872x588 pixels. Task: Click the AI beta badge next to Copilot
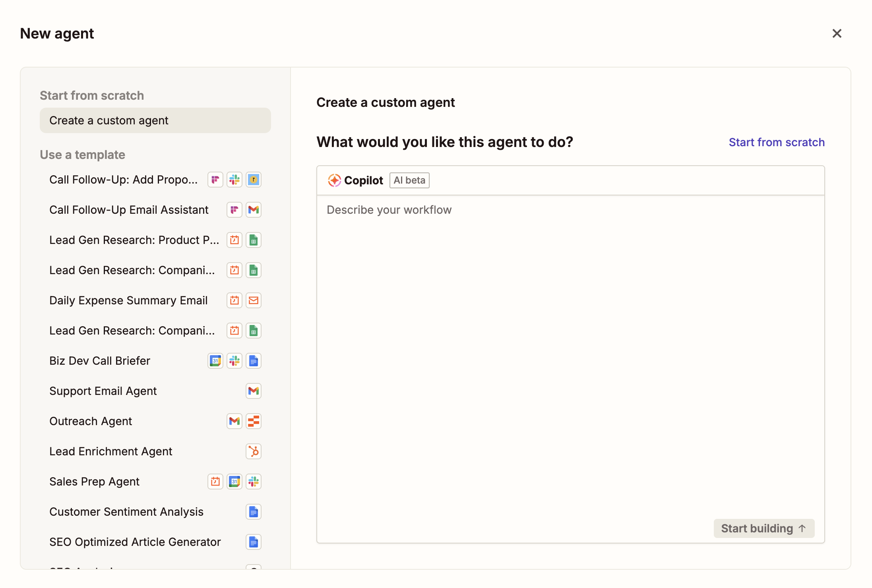click(x=409, y=180)
